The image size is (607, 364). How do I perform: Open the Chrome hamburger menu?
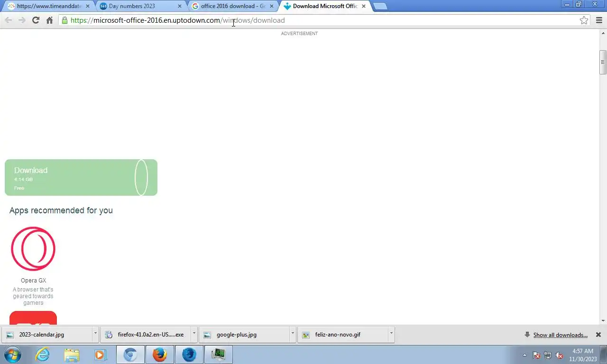599,20
